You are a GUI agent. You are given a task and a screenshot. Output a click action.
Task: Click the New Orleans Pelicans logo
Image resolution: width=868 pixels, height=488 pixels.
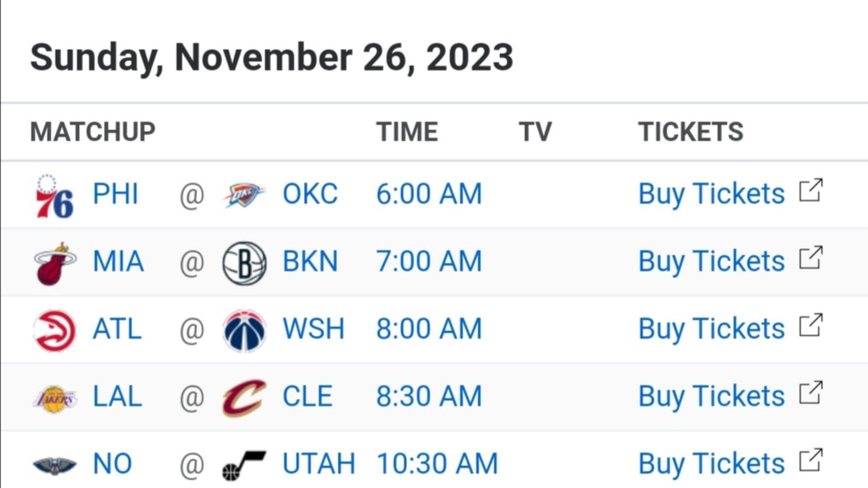[x=55, y=465]
